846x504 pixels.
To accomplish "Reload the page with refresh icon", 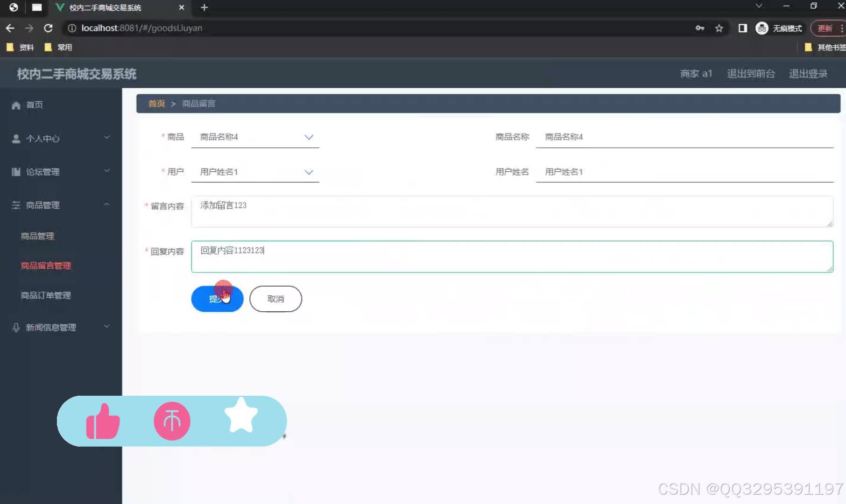I will click(x=48, y=28).
